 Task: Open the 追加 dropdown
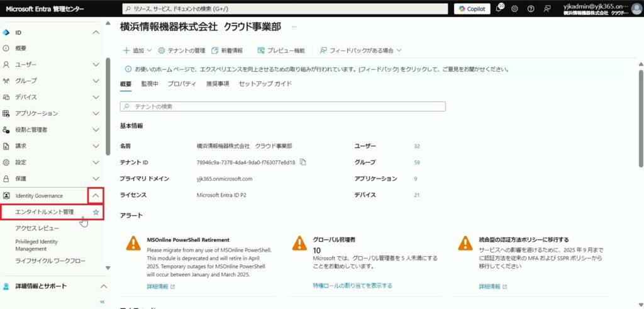[x=138, y=50]
